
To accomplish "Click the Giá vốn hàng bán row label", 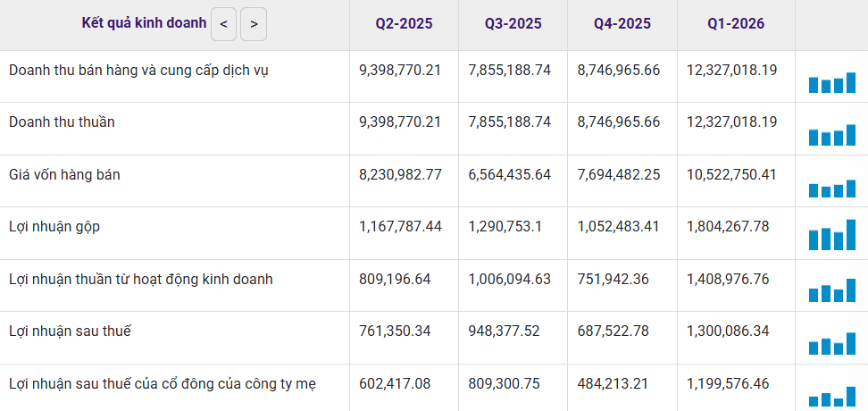I will [65, 175].
